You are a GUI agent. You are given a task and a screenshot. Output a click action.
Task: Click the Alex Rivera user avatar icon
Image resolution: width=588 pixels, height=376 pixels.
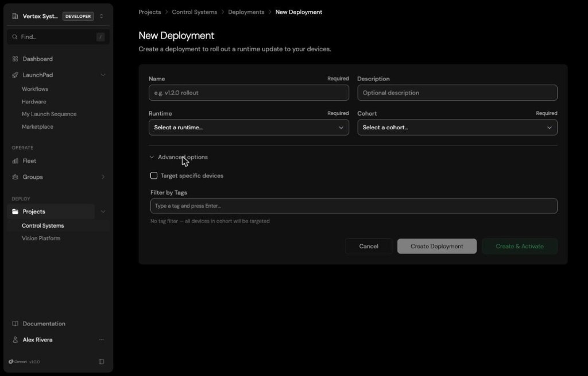click(x=15, y=340)
